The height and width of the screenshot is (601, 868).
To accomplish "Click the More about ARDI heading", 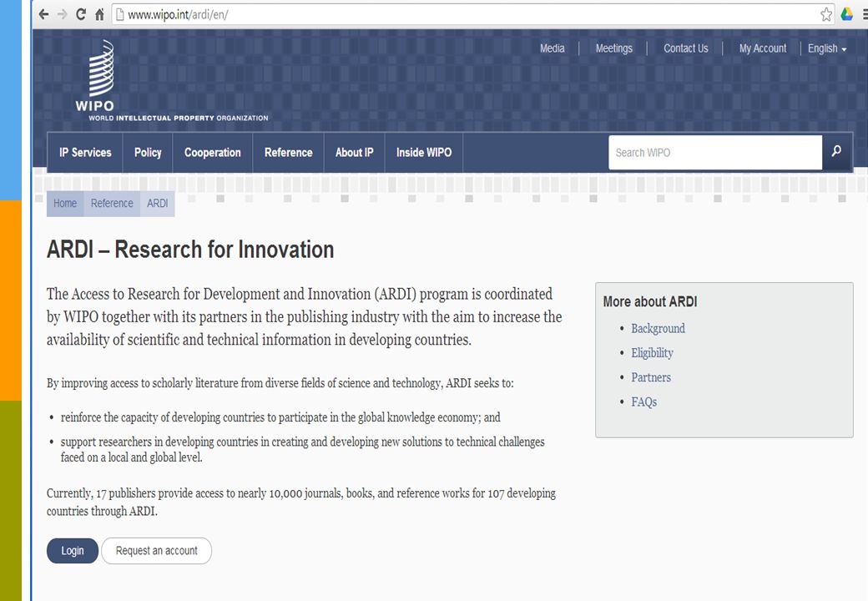I will [650, 301].
